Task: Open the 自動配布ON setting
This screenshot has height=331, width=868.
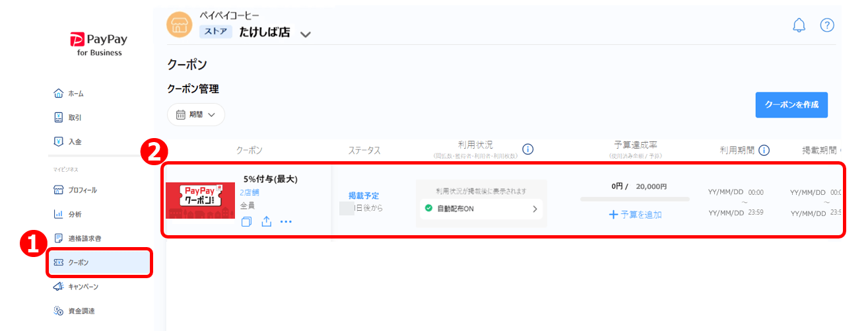Action: tap(481, 209)
